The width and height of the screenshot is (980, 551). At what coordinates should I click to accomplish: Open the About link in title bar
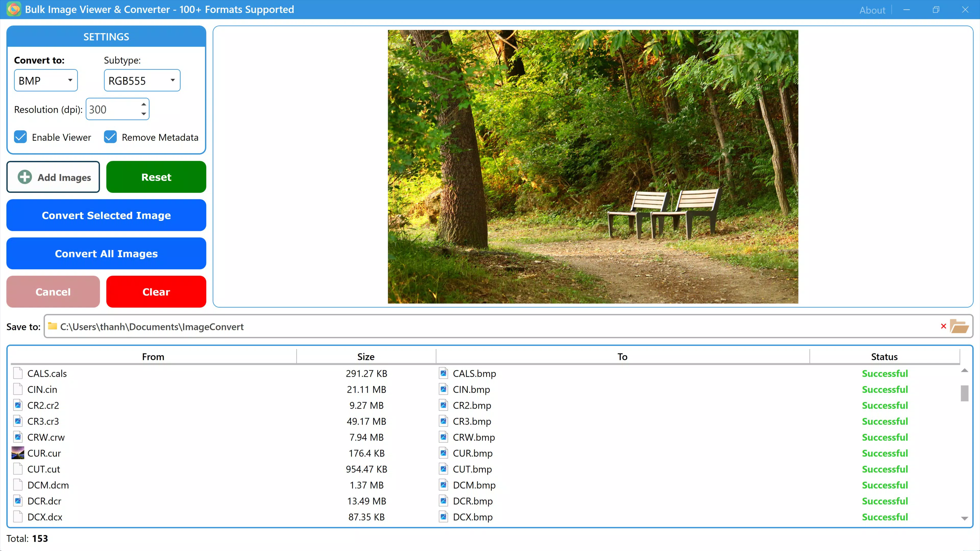[872, 10]
